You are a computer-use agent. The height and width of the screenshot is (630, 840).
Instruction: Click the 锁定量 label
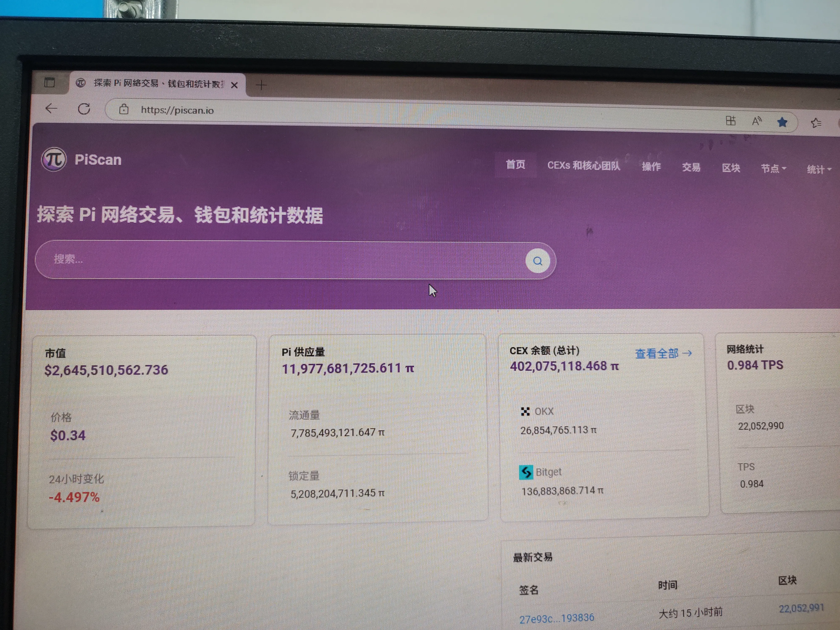click(304, 476)
